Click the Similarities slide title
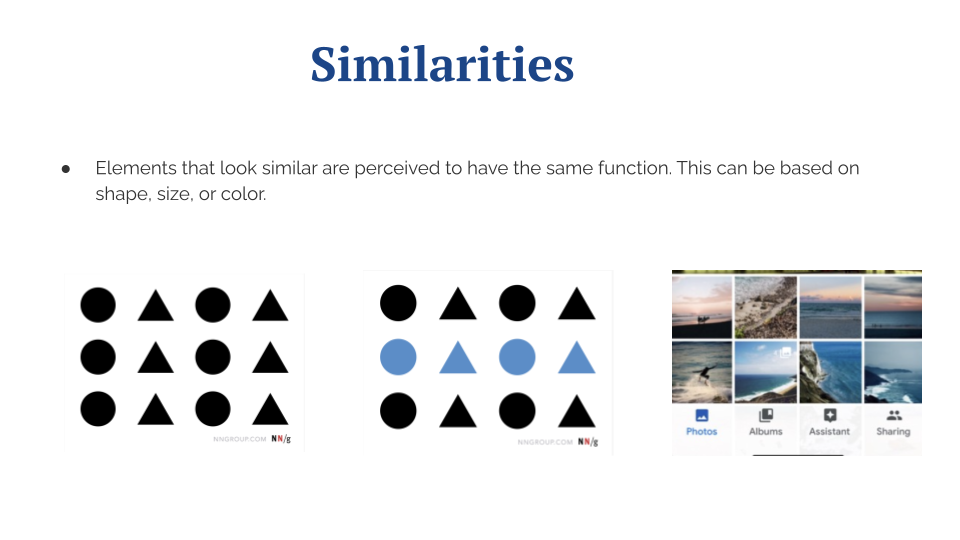Image resolution: width=960 pixels, height=540 pixels. [442, 64]
